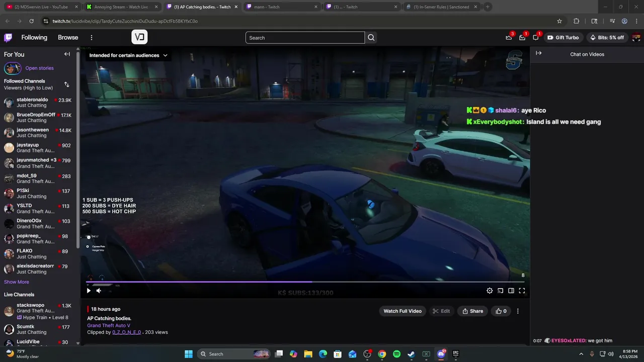Expand Intended for certain audiences dropdown
The width and height of the screenshot is (644, 362).
point(128,55)
